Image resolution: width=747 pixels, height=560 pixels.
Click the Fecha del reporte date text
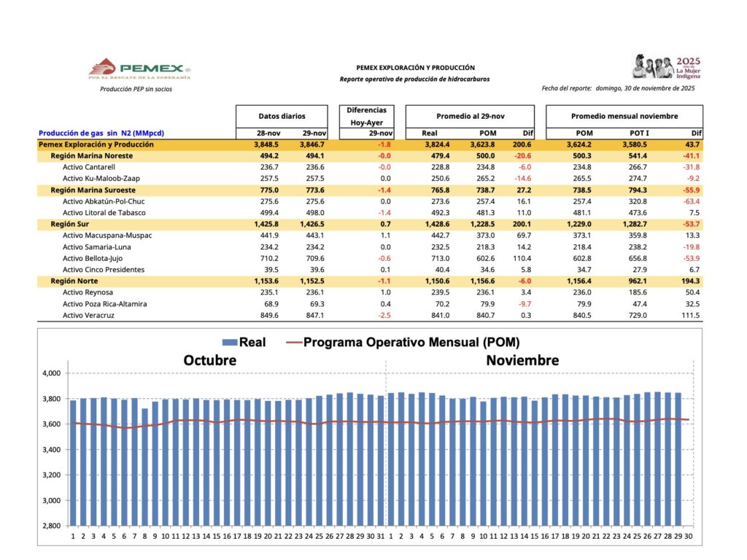point(618,88)
